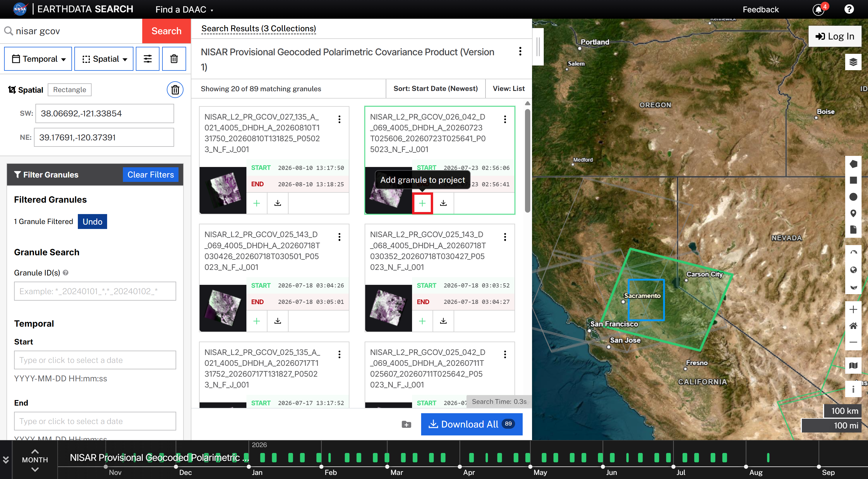Viewport: 868px width, 479px height.
Task: Download granule 025_143_D_069
Action: 278,321
